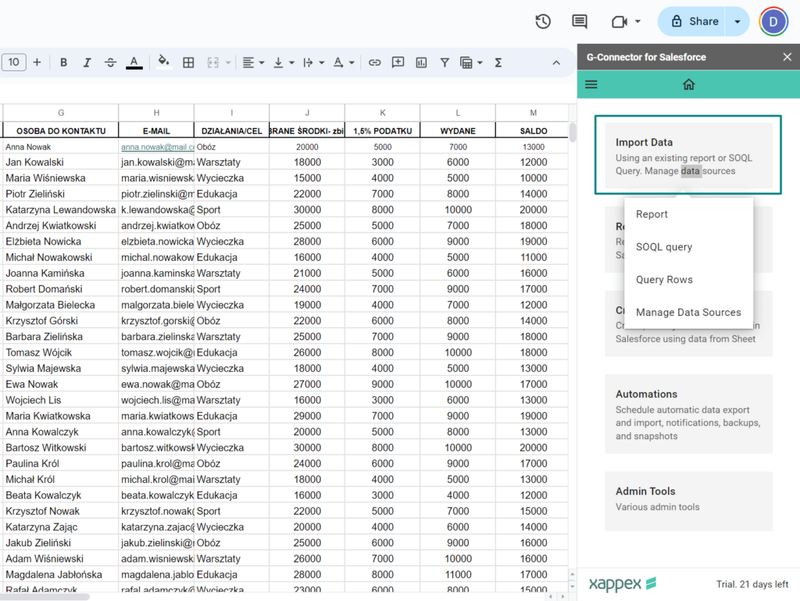Go to G-Connector home icon
The width and height of the screenshot is (800, 601).
click(689, 84)
